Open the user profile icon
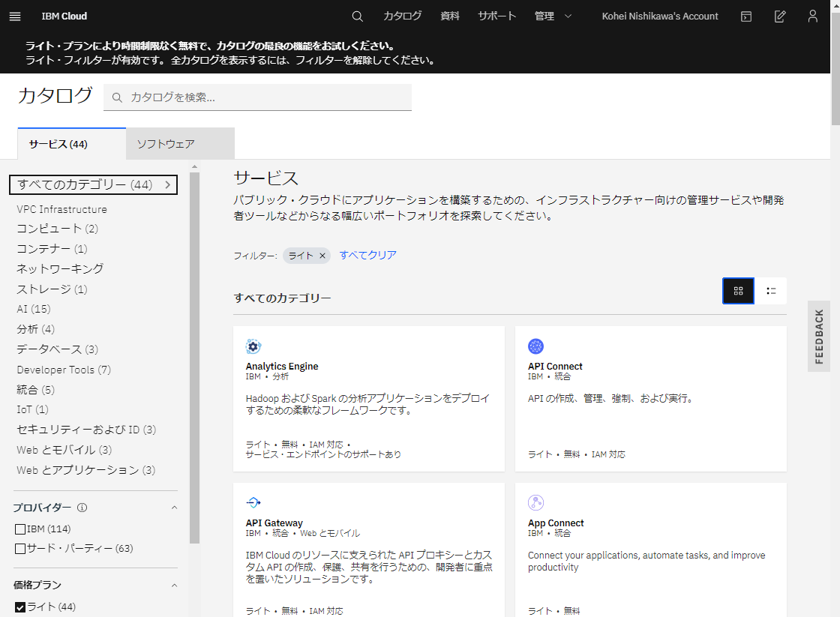Viewport: 840px width, 617px height. [x=813, y=16]
